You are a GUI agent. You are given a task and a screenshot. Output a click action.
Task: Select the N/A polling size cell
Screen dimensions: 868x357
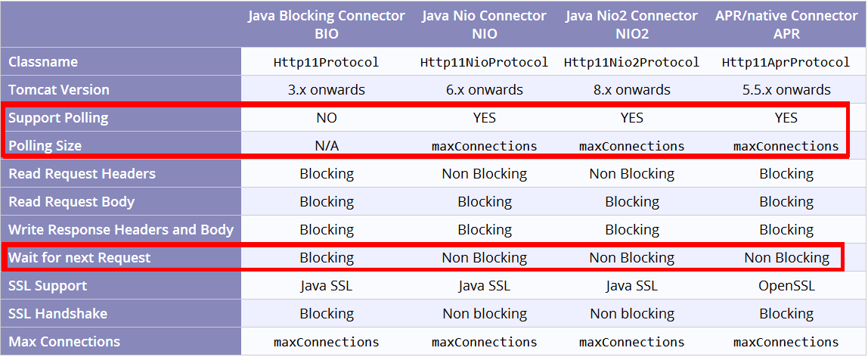(x=326, y=146)
